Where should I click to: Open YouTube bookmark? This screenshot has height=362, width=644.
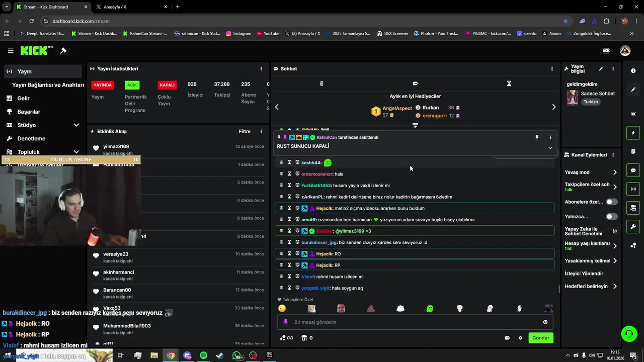click(x=268, y=34)
